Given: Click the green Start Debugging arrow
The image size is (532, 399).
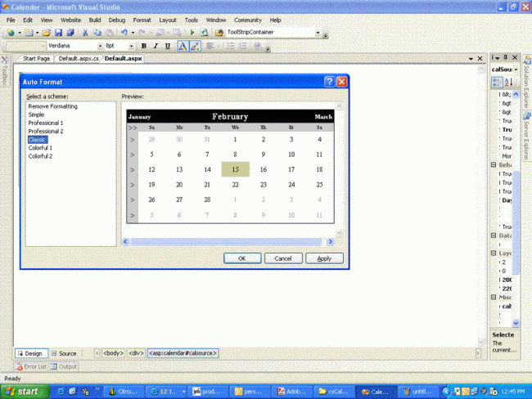Looking at the screenshot, I should point(192,33).
